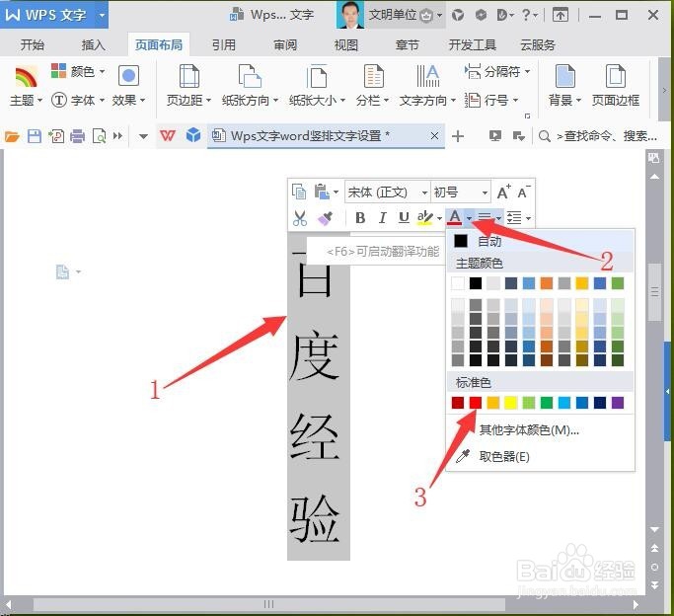This screenshot has width=674, height=616.
Task: Expand the Breaks (分隔符) dropdown
Action: pos(527,71)
